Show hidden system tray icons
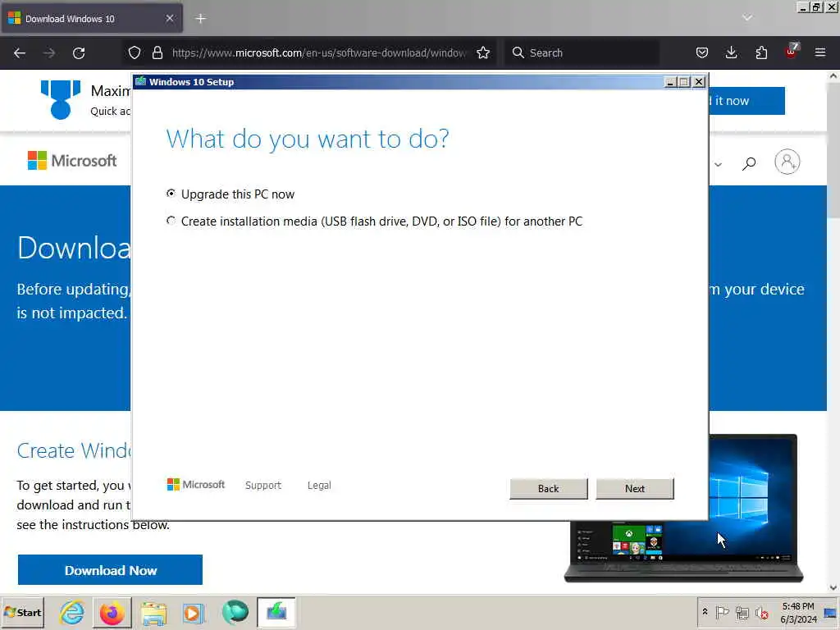This screenshot has height=630, width=840. pos(705,612)
